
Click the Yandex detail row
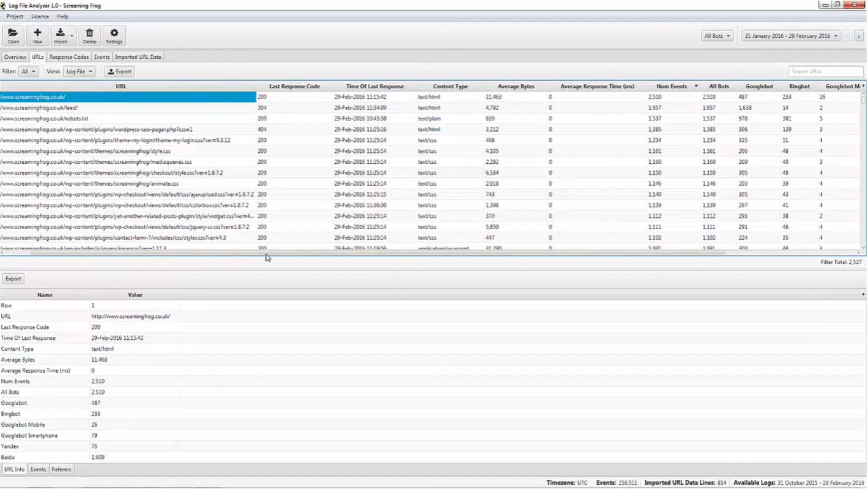pyautogui.click(x=433, y=447)
